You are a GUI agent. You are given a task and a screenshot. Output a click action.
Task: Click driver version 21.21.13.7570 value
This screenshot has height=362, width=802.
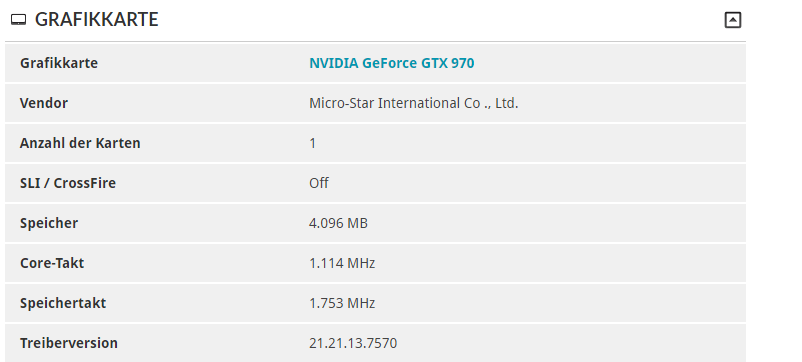click(353, 343)
